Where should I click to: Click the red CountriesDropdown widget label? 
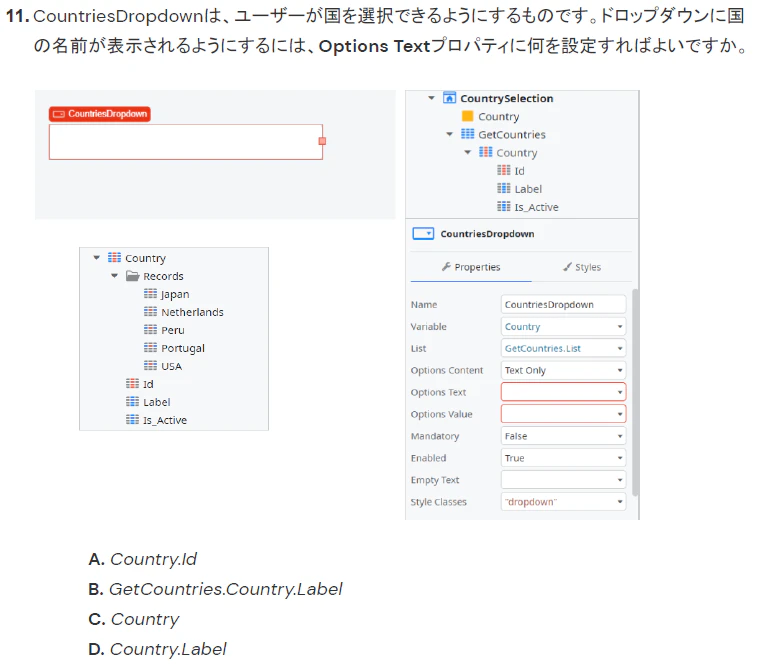[x=100, y=114]
